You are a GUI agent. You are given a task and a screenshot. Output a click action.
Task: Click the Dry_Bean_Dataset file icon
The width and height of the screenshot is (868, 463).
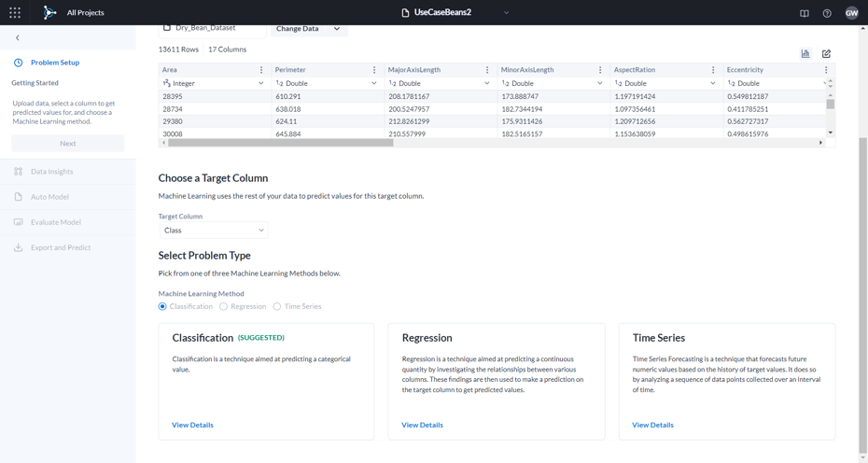[167, 28]
